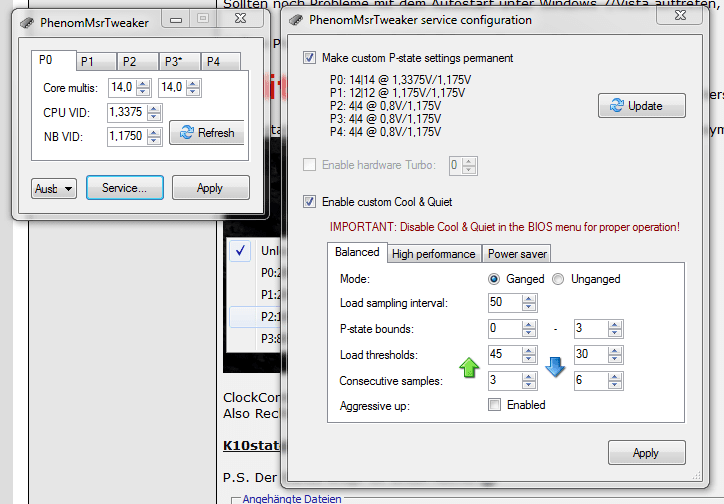Viewport: 724px width, 504px height.
Task: Decrease NB VID with stepper down arrow
Action: point(155,141)
